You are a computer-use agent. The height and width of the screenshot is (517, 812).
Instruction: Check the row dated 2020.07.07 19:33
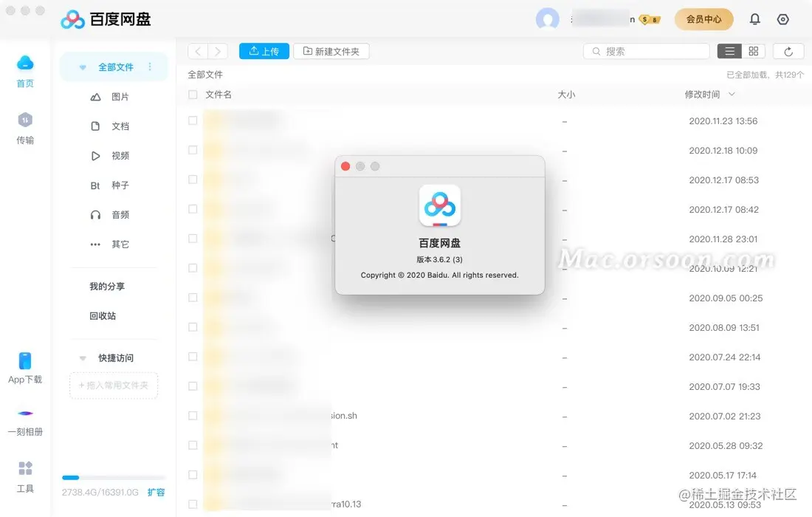tap(193, 386)
